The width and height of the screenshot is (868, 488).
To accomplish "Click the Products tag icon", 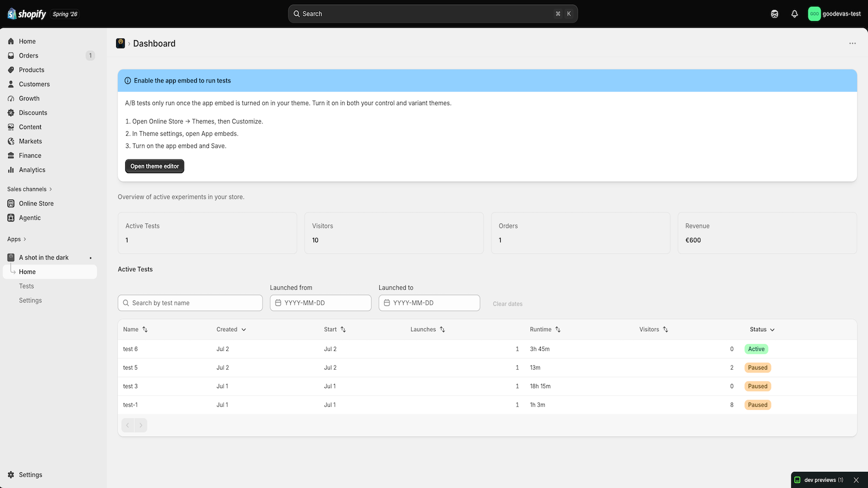I will pyautogui.click(x=11, y=70).
